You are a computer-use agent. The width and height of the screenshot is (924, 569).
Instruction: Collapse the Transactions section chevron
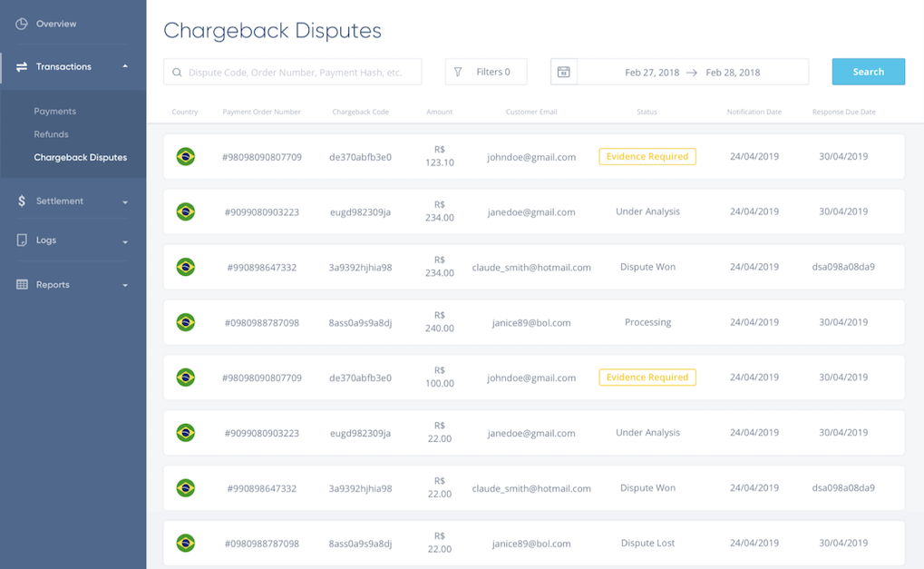click(127, 66)
